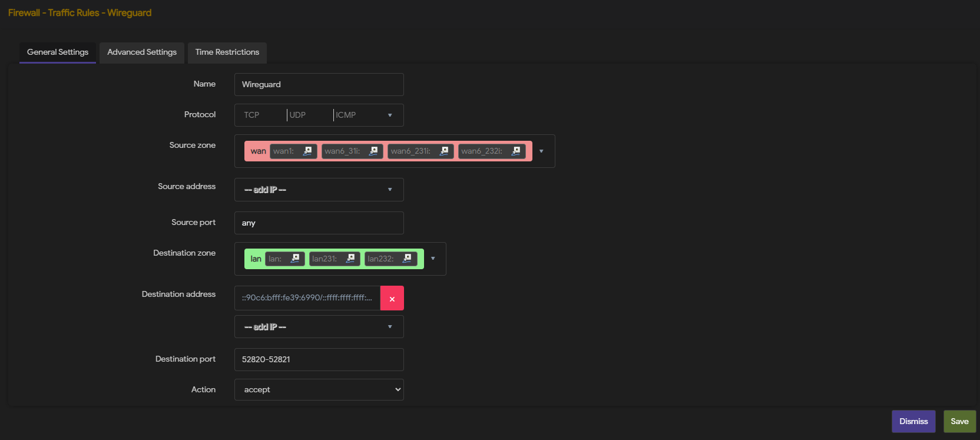The width and height of the screenshot is (980, 440).
Task: Dismiss the rule editing dialog
Action: coord(913,421)
